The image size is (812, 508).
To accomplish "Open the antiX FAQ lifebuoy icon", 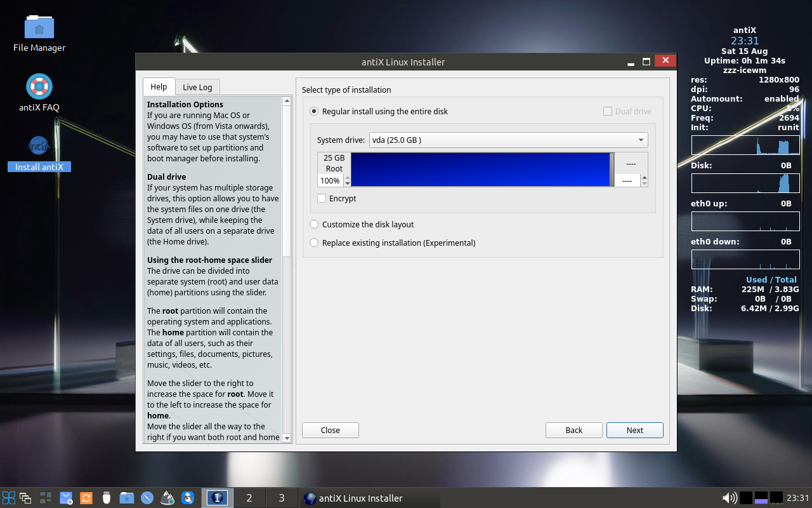I will (x=39, y=86).
